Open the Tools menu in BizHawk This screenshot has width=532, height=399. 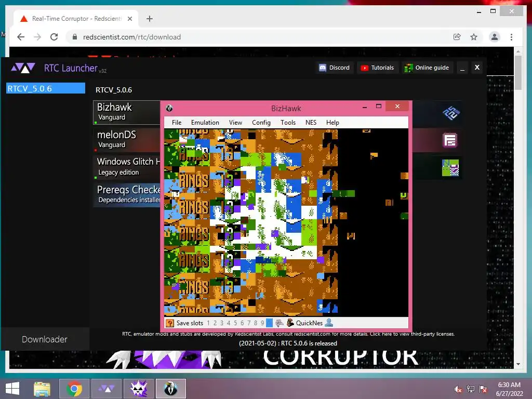[288, 123]
